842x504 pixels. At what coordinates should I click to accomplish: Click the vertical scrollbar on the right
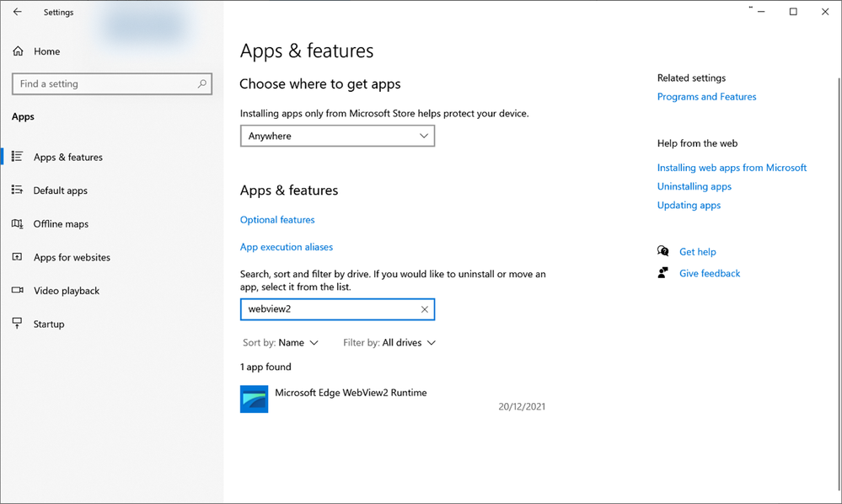pyautogui.click(x=839, y=285)
